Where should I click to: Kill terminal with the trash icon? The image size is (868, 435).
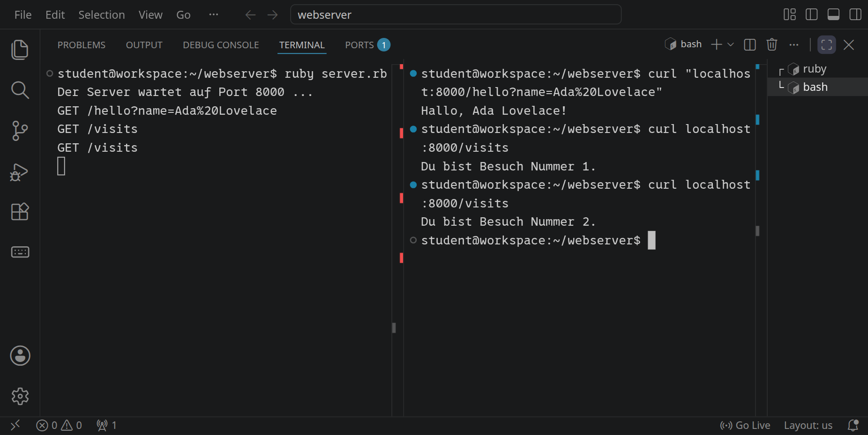click(x=772, y=44)
